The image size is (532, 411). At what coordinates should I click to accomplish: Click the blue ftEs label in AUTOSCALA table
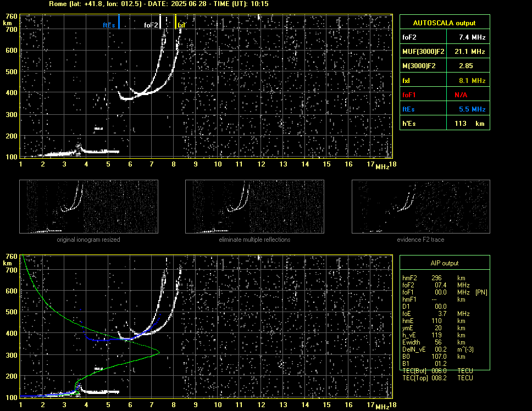coord(408,109)
